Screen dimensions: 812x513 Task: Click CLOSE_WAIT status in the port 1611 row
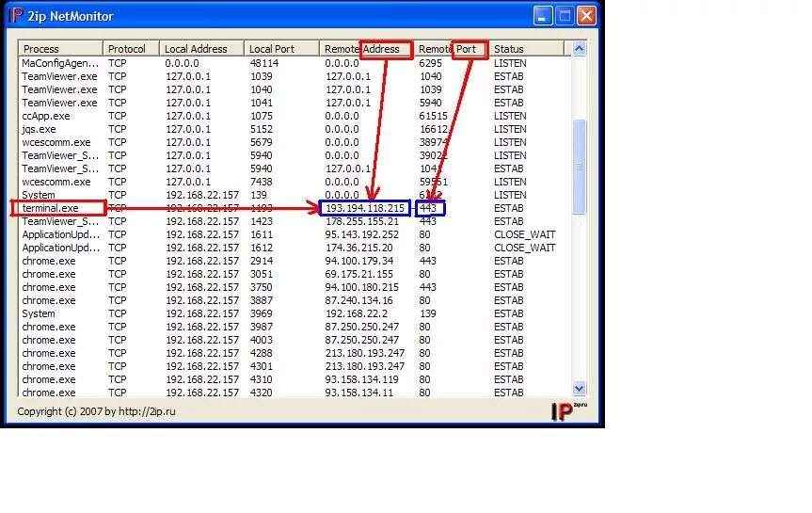point(525,234)
